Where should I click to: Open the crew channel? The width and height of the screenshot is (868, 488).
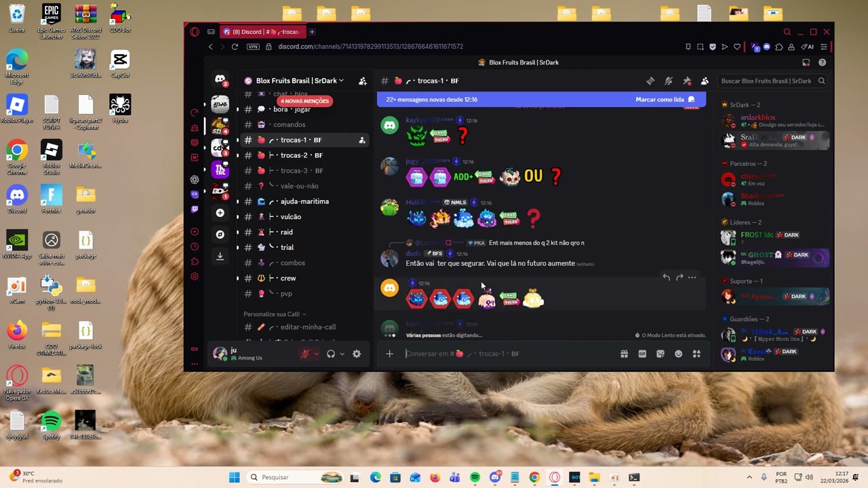pos(303,278)
